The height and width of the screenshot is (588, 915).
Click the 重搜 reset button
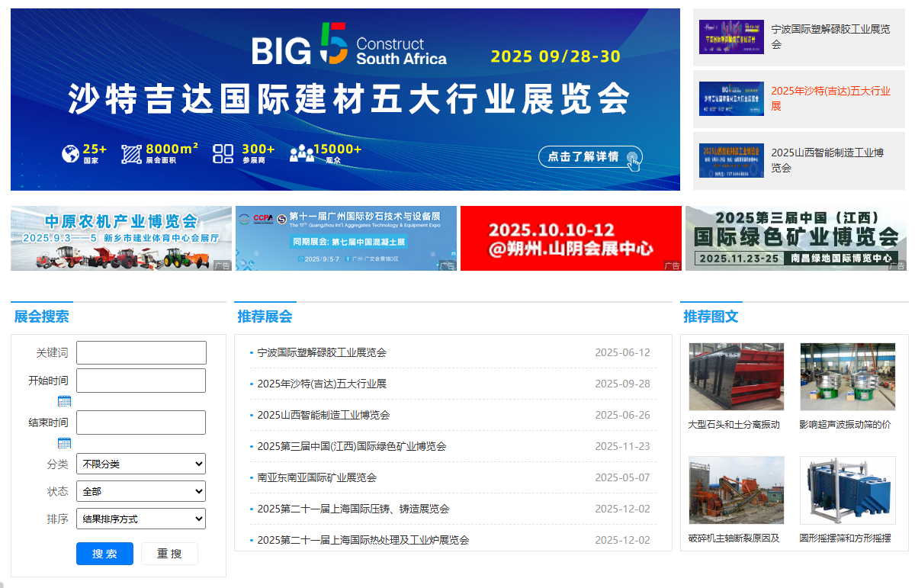coord(169,554)
